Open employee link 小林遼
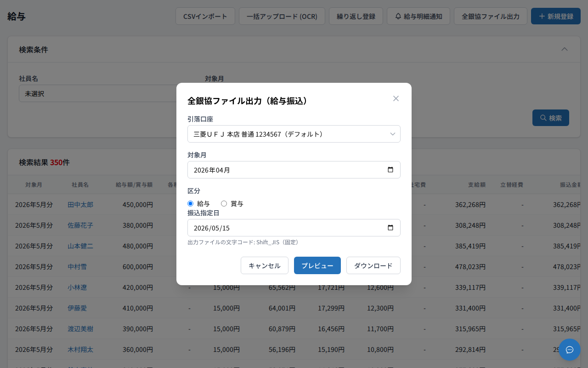 point(77,287)
